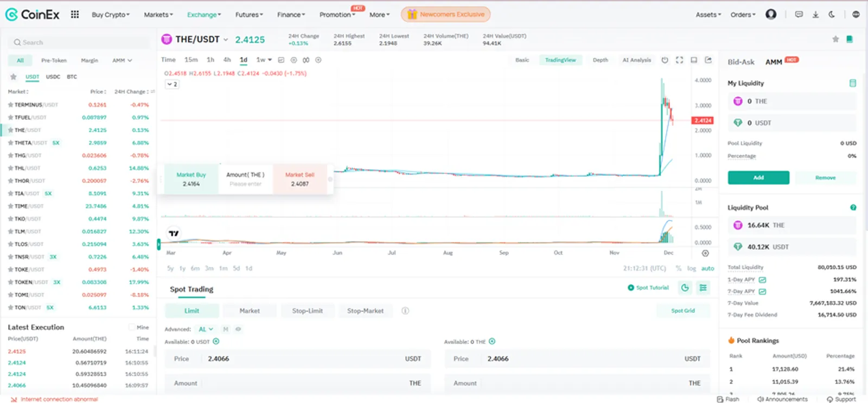The image size is (868, 403).
Task: Open the chart settings gear icon
Action: click(293, 60)
